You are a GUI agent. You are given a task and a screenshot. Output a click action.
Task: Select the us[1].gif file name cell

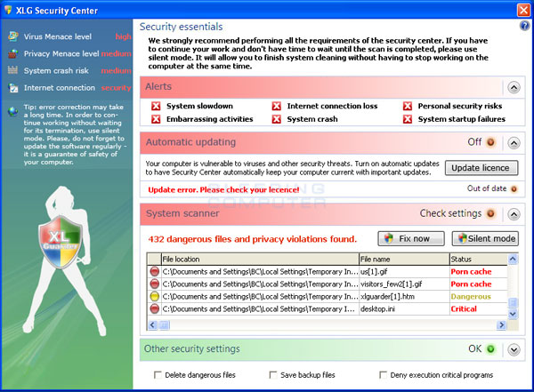pos(404,271)
